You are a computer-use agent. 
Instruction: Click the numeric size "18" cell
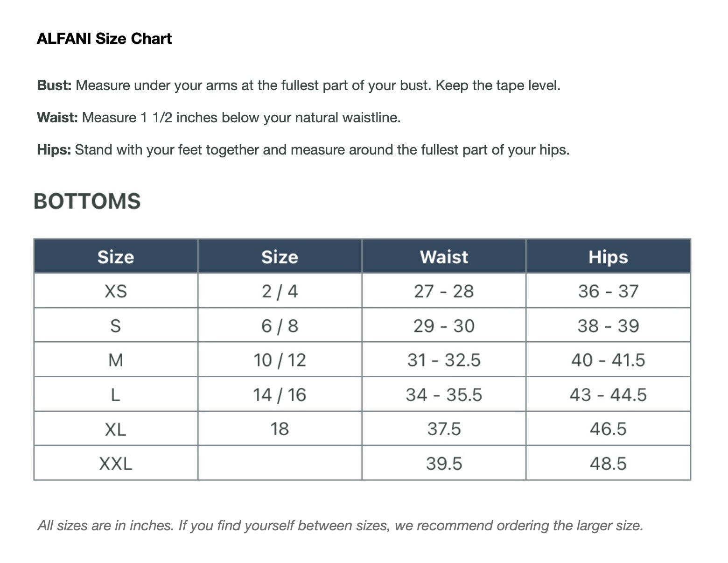click(x=280, y=429)
